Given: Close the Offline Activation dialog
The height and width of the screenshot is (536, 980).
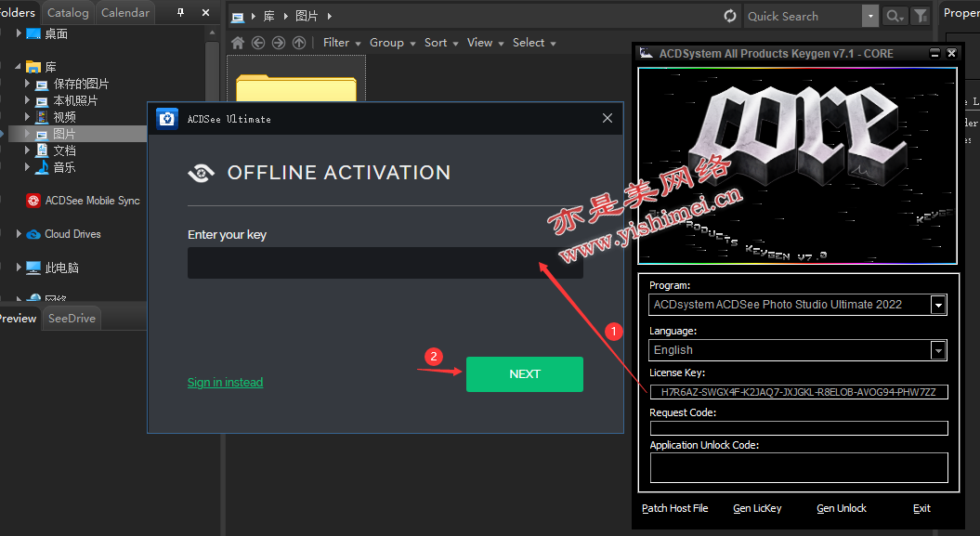Looking at the screenshot, I should tap(607, 118).
